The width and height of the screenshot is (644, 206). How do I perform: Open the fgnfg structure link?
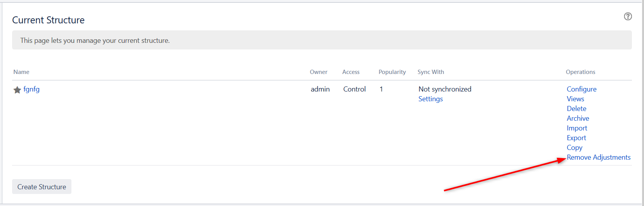(31, 89)
